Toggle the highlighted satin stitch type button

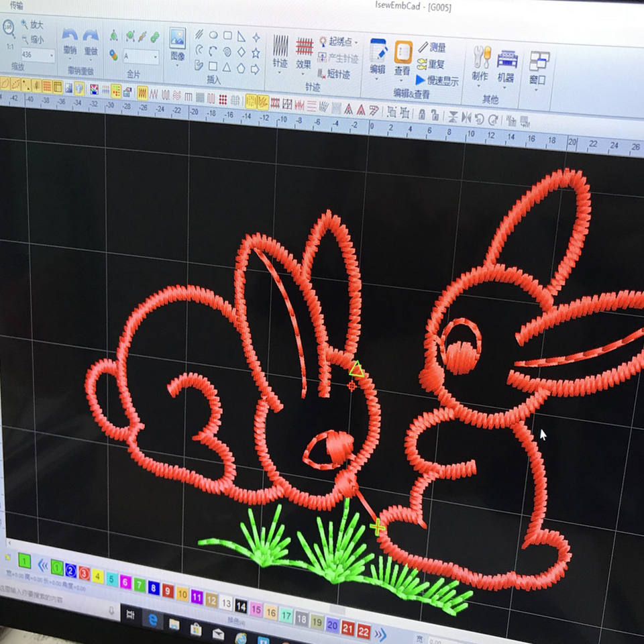(142, 93)
